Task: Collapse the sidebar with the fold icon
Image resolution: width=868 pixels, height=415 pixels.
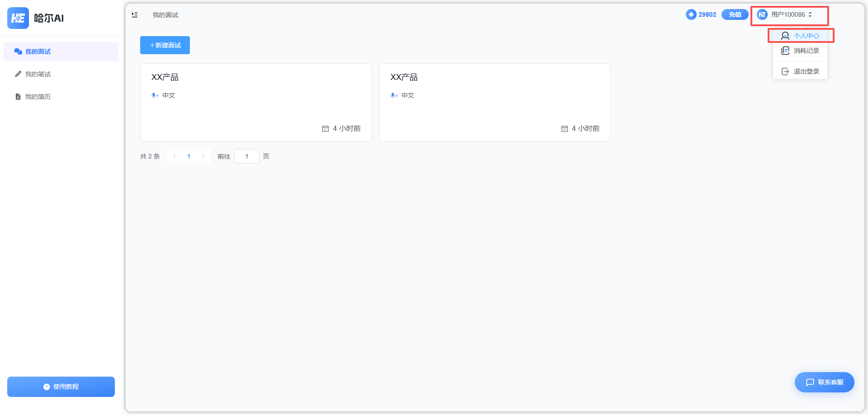Action: (135, 15)
